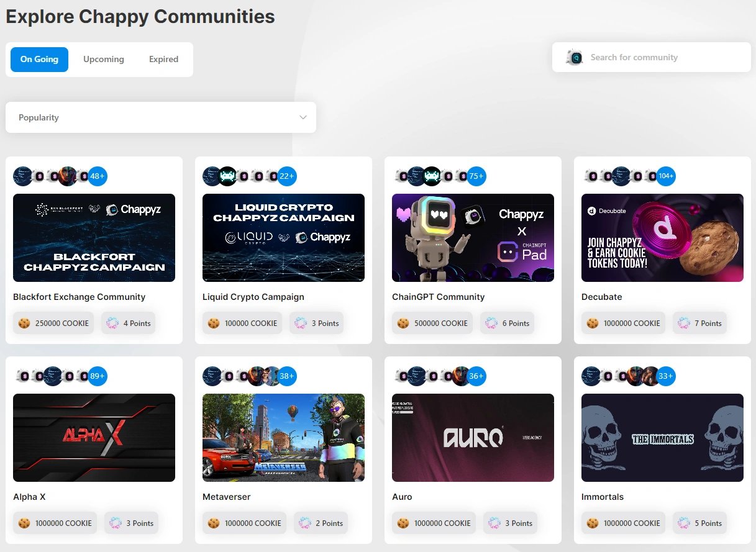The height and width of the screenshot is (552, 756).
Task: Switch to the Expired tab
Action: click(163, 60)
